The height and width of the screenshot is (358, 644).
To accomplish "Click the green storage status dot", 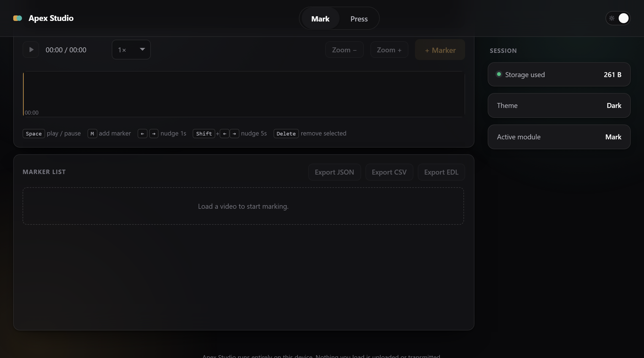I will click(x=499, y=74).
